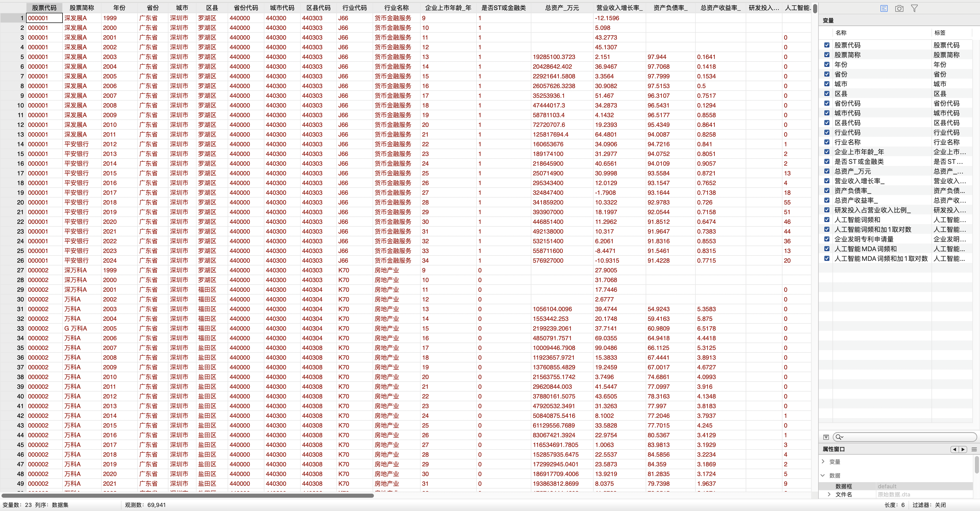
Task: Toggle the 企业发明专利申请量 variable checkbox
Action: tap(827, 239)
